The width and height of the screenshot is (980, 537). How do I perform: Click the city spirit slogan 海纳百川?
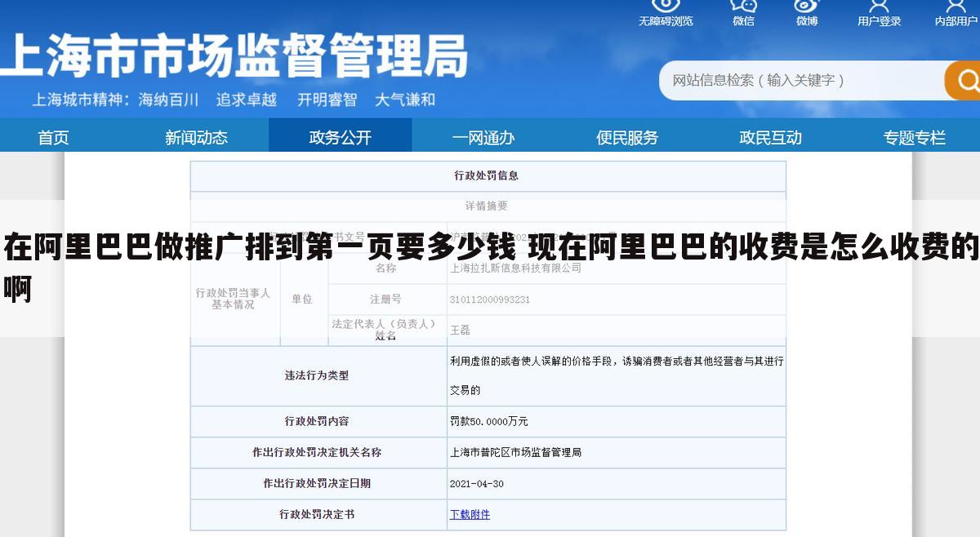click(x=169, y=100)
